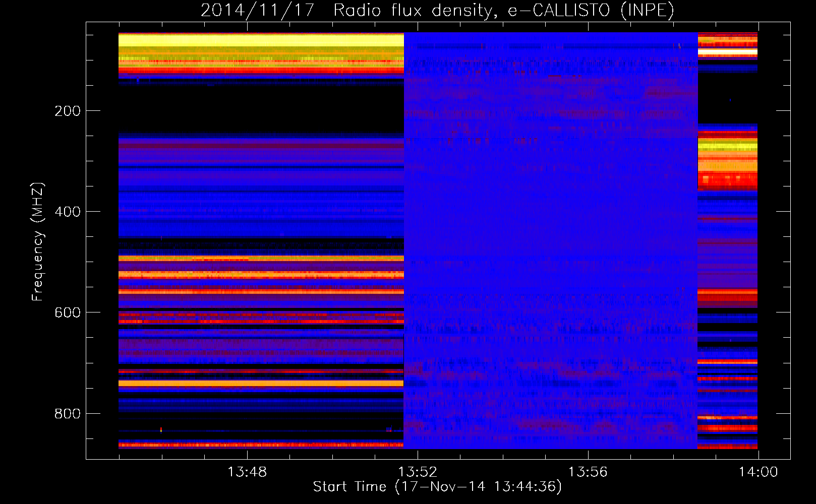Click the 'Start Time (17-Nov-14 13:44:36)' label

pos(437,487)
